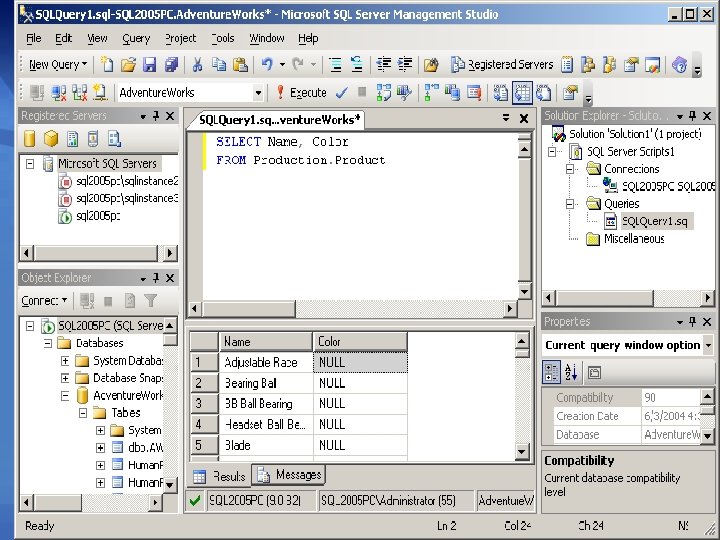
Task: Collapse the Microsoft SQL Servers node
Action: (x=30, y=163)
